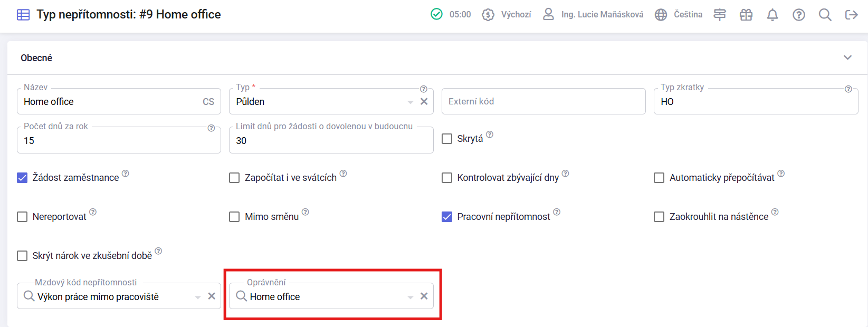
Task: Check Skrýt nárok ve zkušební době
Action: tap(22, 256)
